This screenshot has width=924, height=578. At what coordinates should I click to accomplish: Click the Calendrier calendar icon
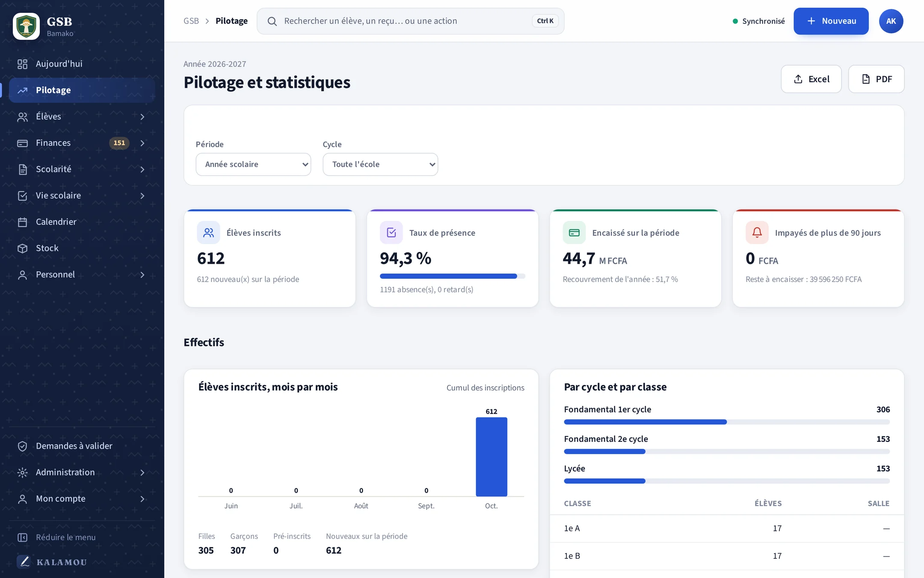click(22, 222)
